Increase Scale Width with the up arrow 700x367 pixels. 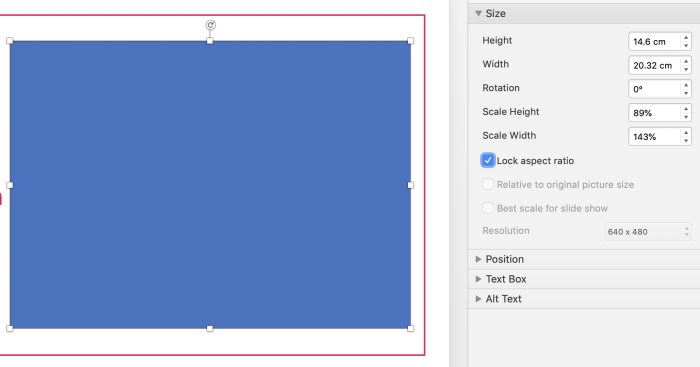click(686, 133)
